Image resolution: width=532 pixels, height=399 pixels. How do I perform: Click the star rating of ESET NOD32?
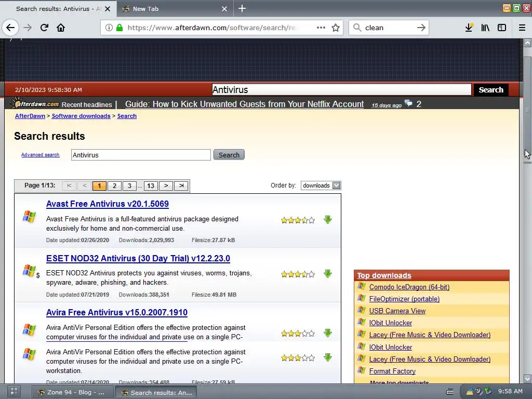(x=298, y=274)
